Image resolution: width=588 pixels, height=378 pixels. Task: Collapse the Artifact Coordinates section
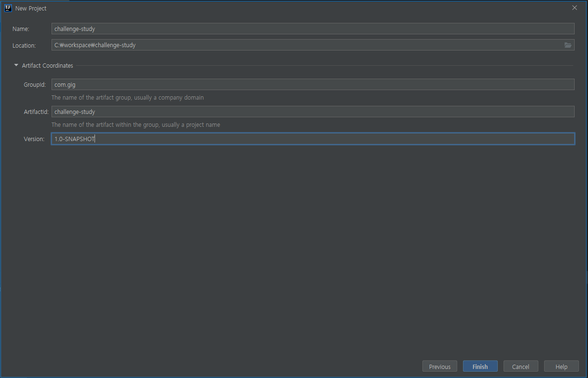16,65
